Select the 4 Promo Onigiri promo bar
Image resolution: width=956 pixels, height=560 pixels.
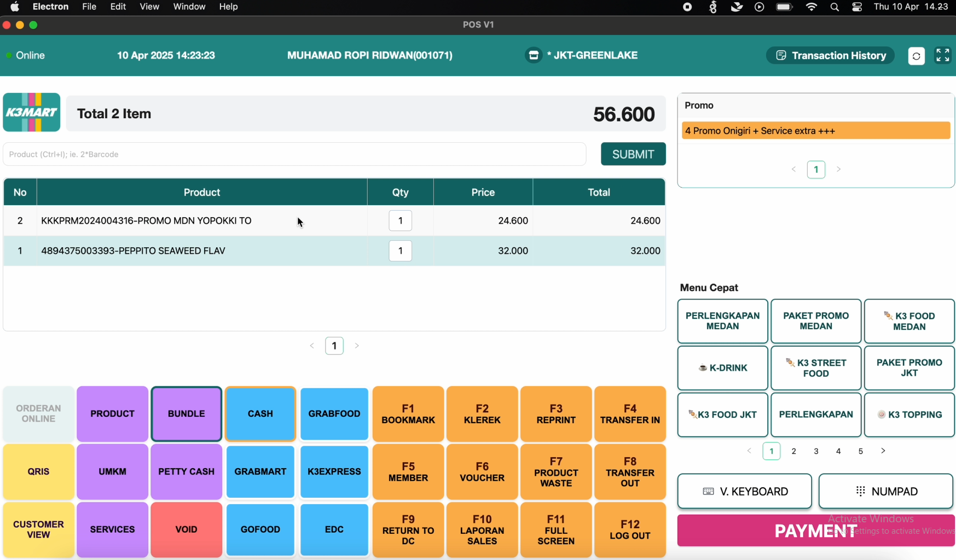(815, 131)
